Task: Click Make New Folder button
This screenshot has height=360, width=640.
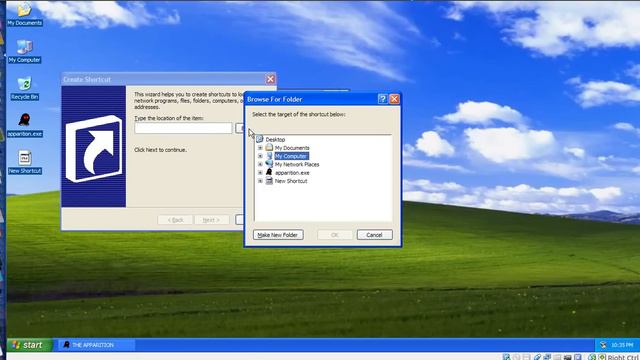Action: coord(278,235)
